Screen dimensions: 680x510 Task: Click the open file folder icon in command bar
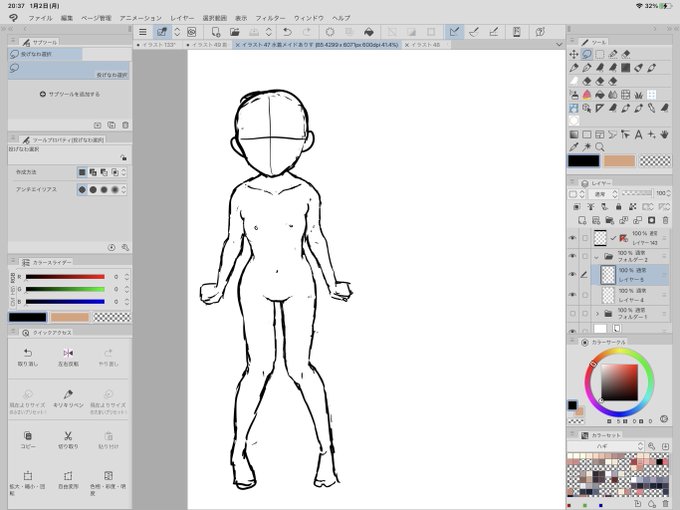click(x=235, y=32)
